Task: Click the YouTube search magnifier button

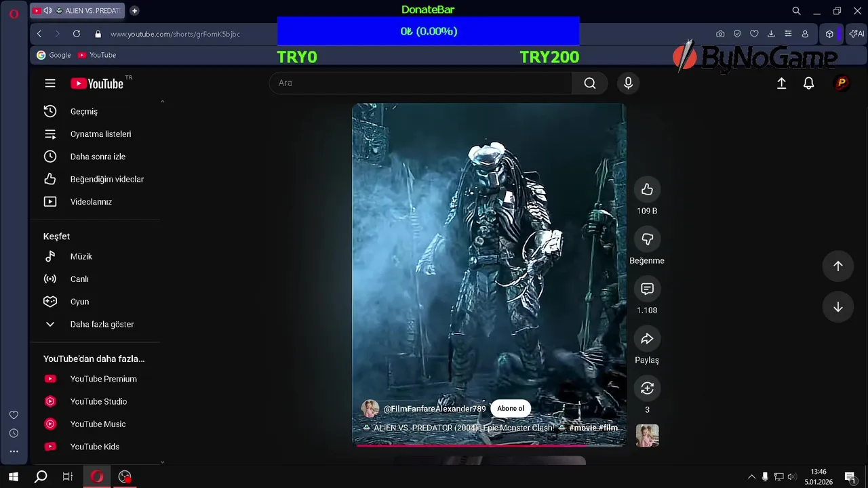Action: click(589, 83)
